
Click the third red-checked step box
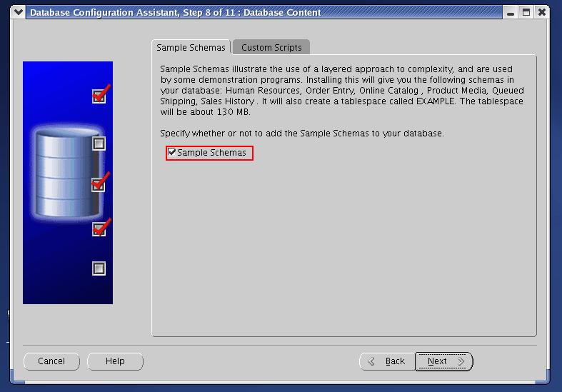(99, 184)
